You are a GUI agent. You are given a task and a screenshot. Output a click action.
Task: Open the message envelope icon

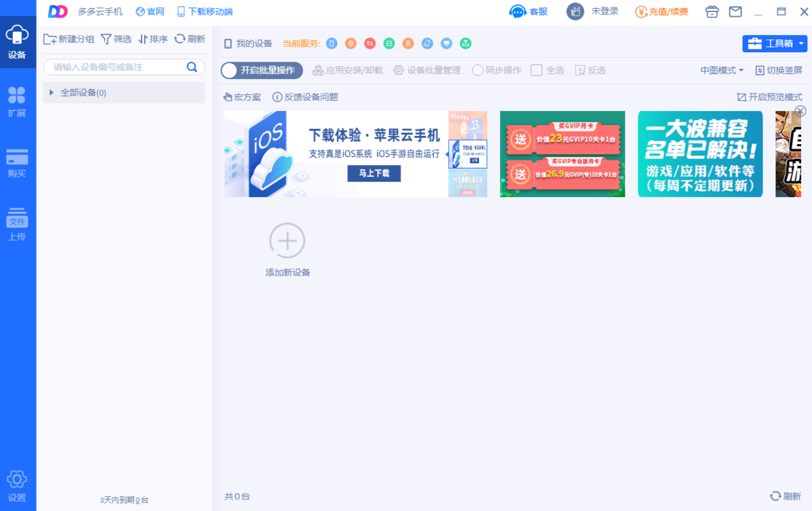click(x=736, y=11)
